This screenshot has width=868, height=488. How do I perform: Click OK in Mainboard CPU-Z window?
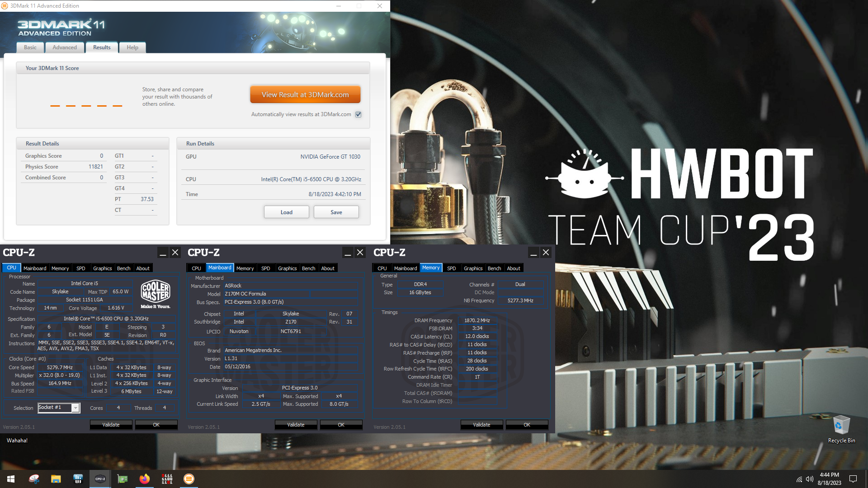[x=341, y=425]
